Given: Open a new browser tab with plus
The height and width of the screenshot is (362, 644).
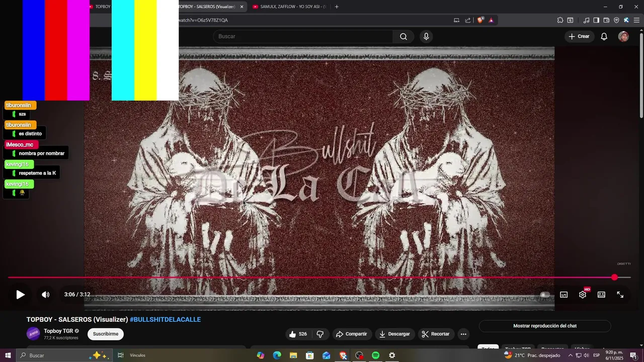Looking at the screenshot, I should (x=337, y=7).
